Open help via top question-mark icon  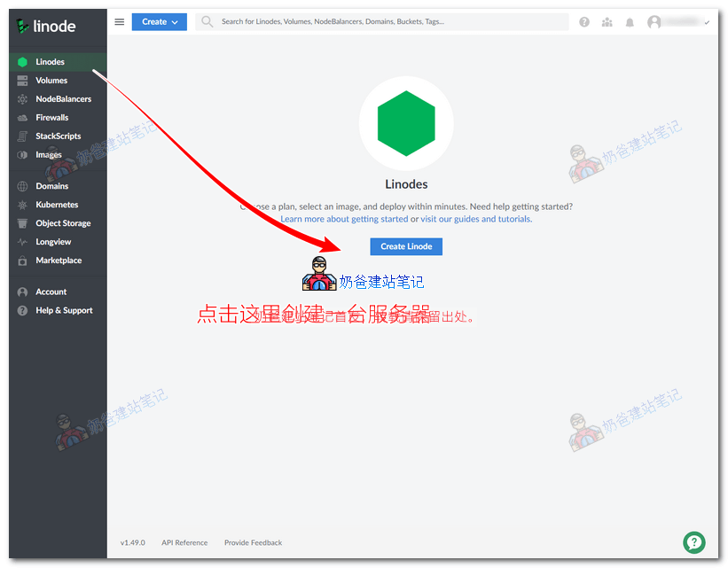pos(584,22)
